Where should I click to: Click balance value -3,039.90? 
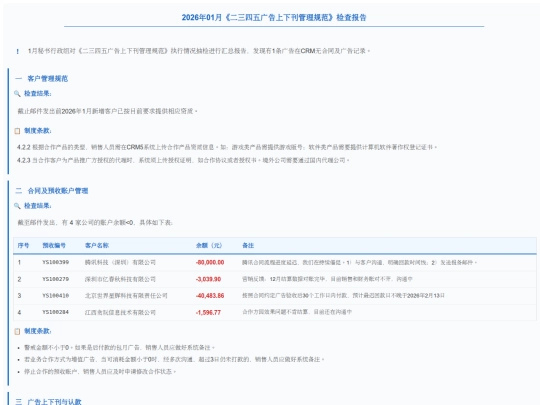click(208, 279)
